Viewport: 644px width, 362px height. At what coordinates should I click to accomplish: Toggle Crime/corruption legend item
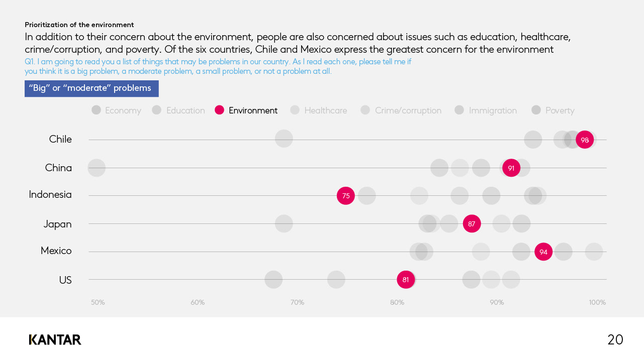coord(401,110)
